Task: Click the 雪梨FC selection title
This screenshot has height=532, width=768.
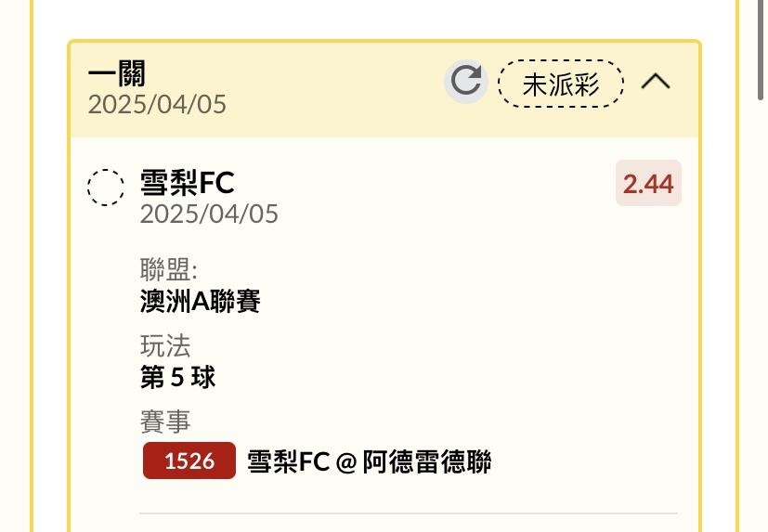Action: [187, 182]
